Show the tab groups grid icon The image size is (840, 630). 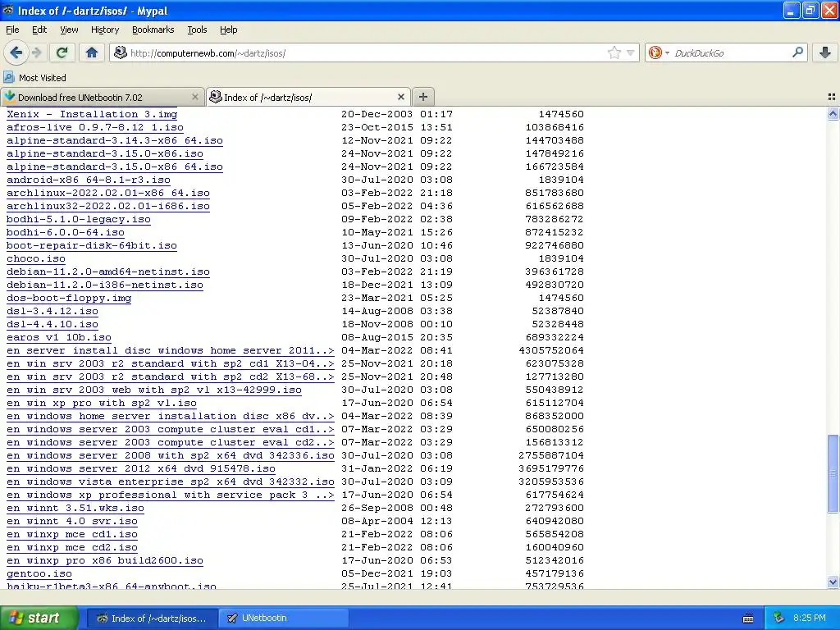832,97
